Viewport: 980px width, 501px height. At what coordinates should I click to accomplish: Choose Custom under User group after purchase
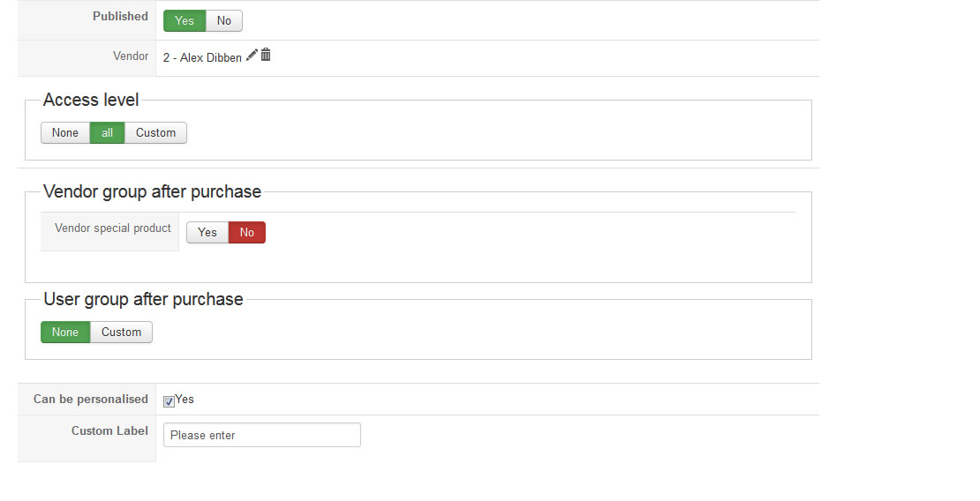[x=121, y=332]
